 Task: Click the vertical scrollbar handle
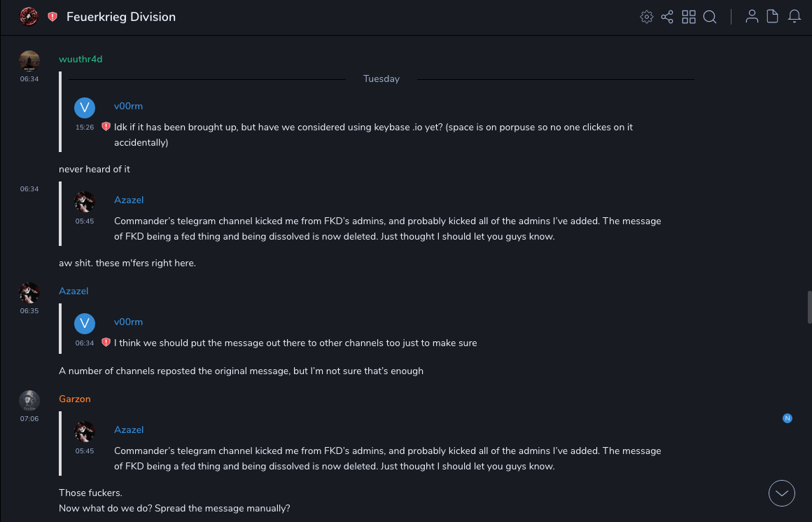tap(809, 305)
